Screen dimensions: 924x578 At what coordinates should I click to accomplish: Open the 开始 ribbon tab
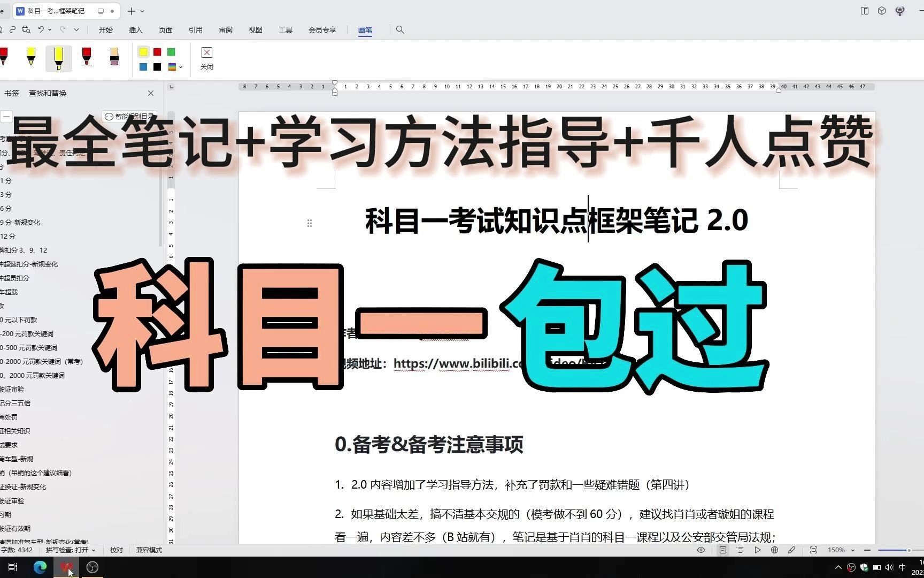click(106, 30)
